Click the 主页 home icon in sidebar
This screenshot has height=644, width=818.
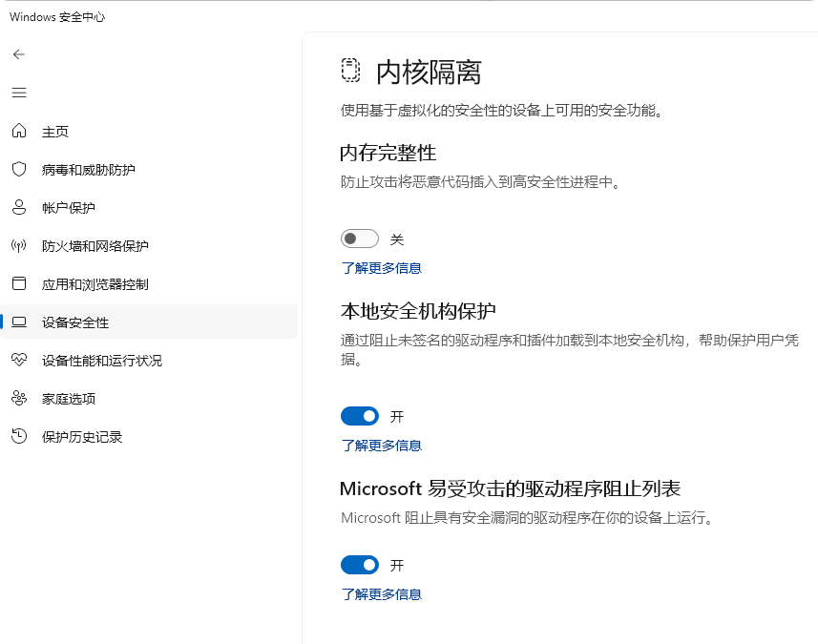[19, 132]
